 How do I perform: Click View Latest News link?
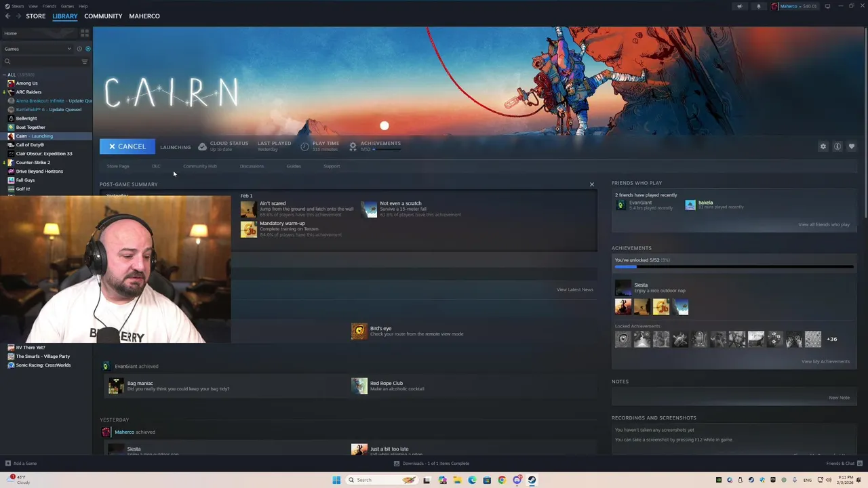(574, 289)
